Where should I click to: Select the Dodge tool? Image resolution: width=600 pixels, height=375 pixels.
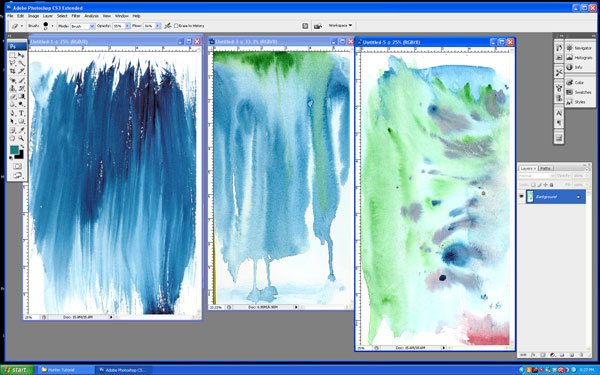coord(21,104)
